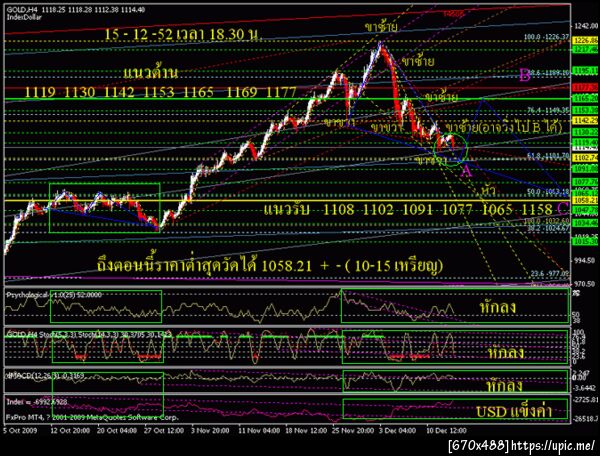Click the green 1165.20 price tag
The height and width of the screenshot is (456, 600).
coord(585,98)
